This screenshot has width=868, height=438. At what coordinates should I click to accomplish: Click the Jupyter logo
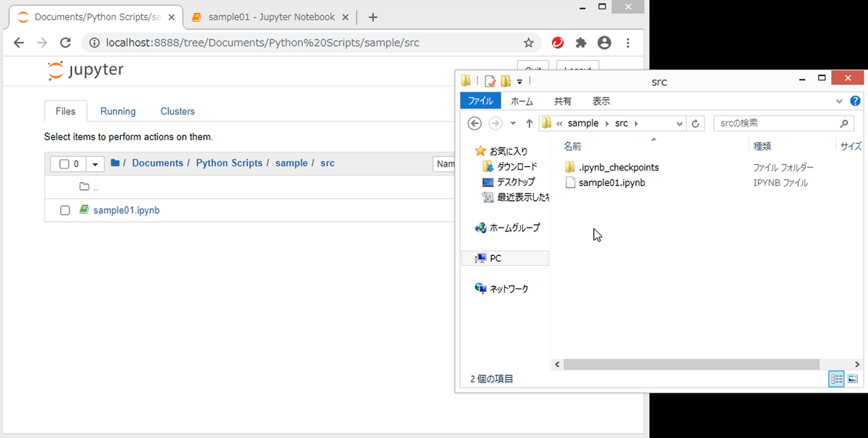(85, 70)
